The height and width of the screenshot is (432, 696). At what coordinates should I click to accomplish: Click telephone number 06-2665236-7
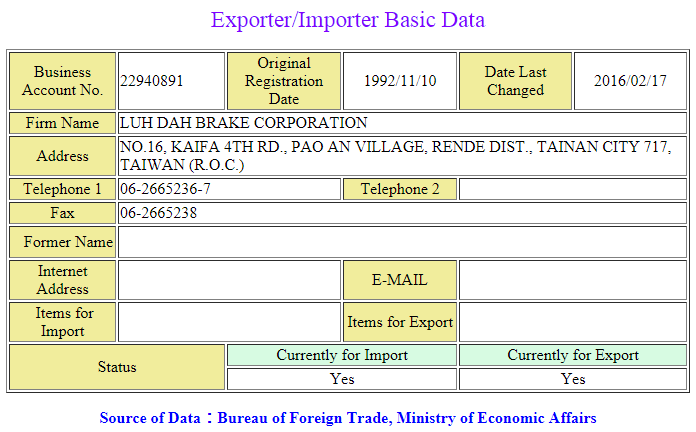[x=166, y=189]
